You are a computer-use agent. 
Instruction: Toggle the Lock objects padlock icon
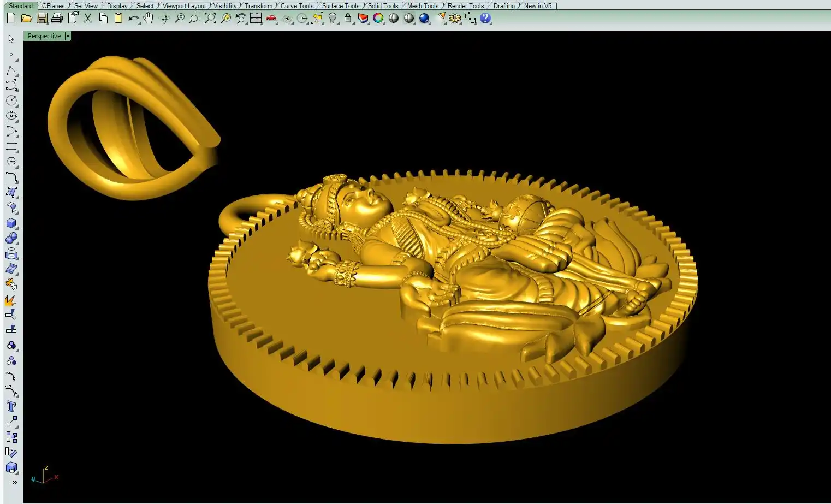click(x=347, y=19)
